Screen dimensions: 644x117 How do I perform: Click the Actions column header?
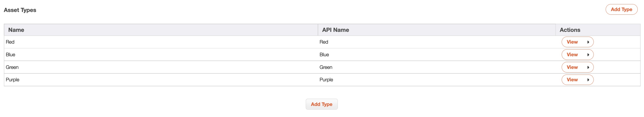[570, 30]
